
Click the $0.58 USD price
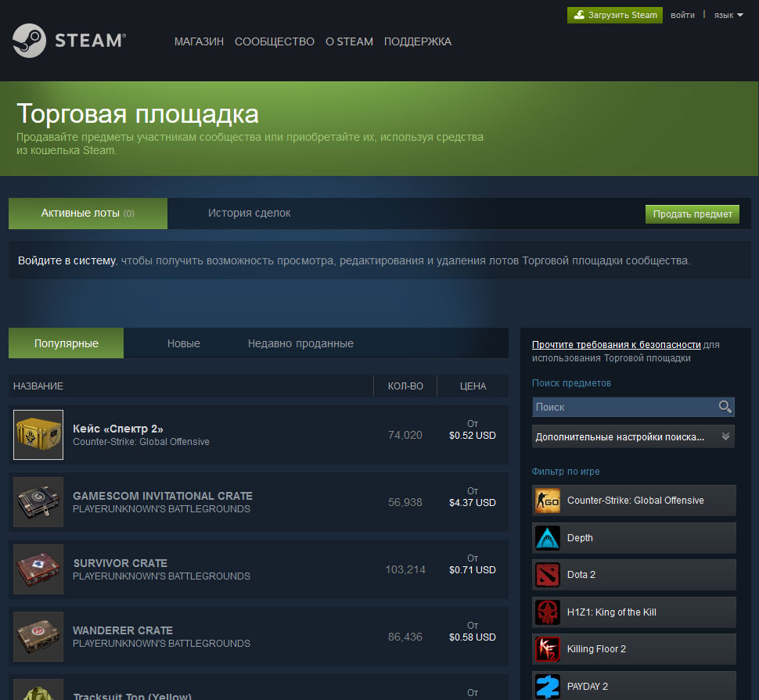(473, 637)
